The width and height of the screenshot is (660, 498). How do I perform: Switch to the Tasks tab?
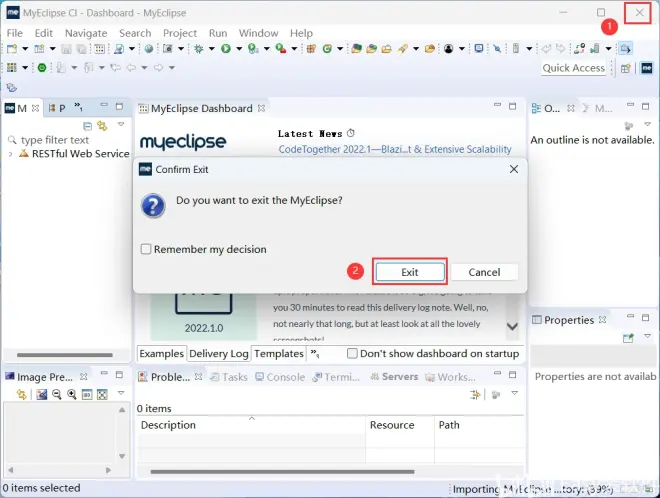[x=229, y=377]
